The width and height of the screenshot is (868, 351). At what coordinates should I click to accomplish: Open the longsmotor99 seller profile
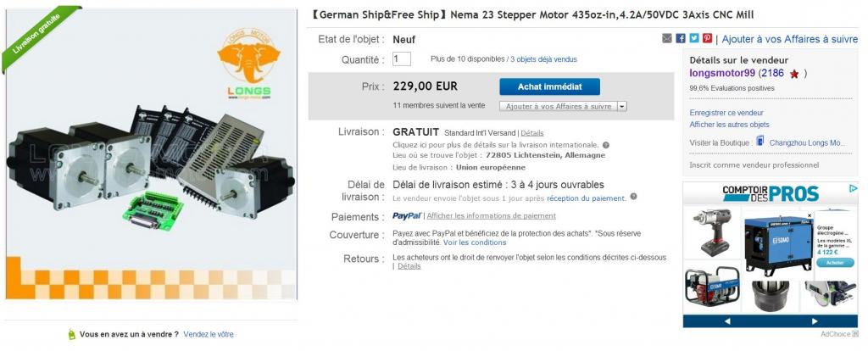tap(722, 73)
